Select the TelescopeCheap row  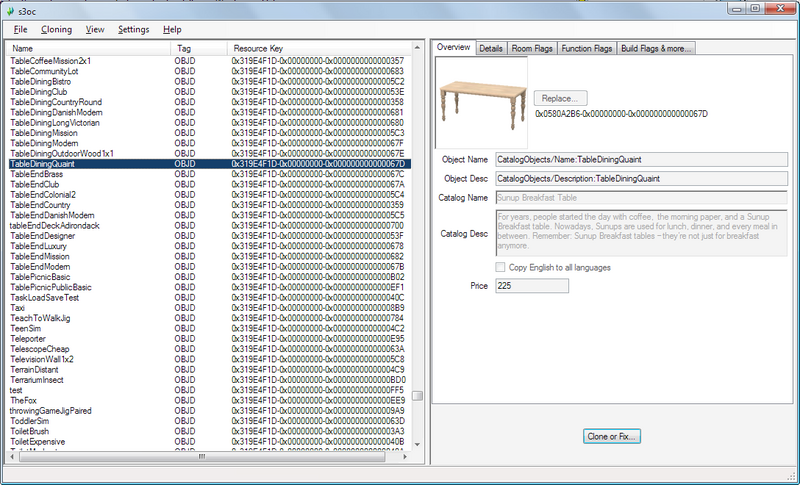(x=210, y=349)
